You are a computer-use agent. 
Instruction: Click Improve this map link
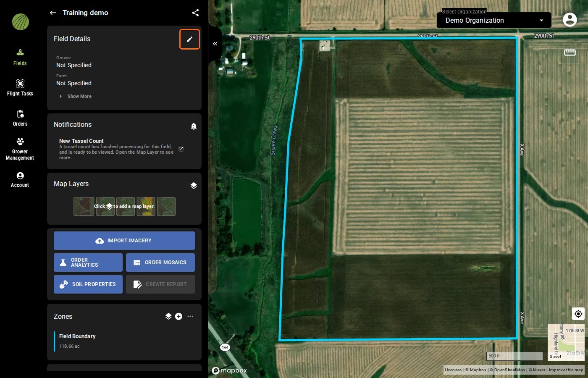click(x=566, y=370)
